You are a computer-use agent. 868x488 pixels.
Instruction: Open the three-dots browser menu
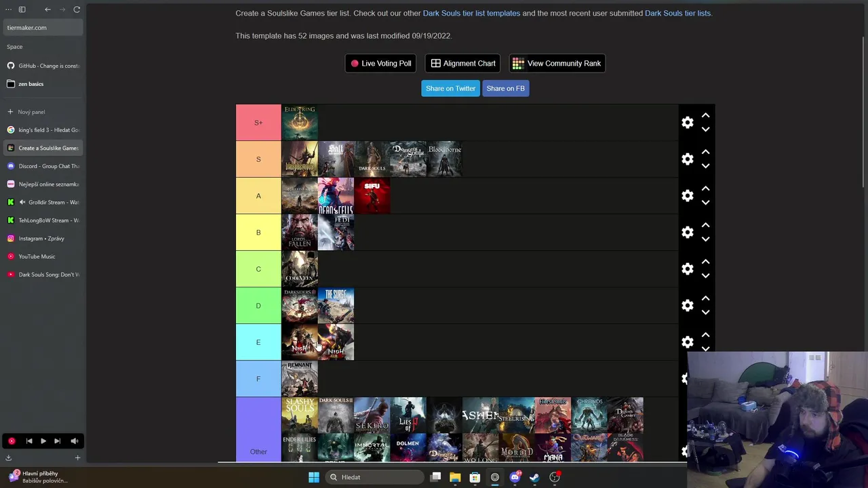8,9
